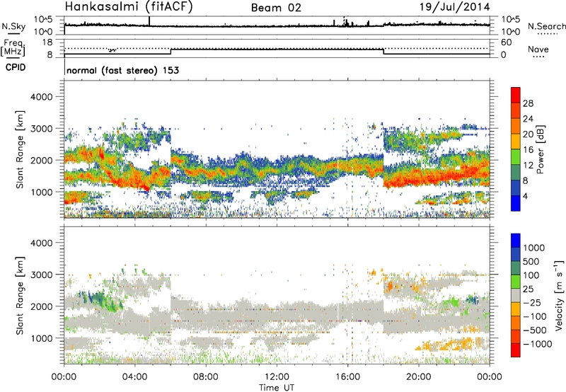
Task: Click the Power [dB] colorbar title
Action: [540, 149]
